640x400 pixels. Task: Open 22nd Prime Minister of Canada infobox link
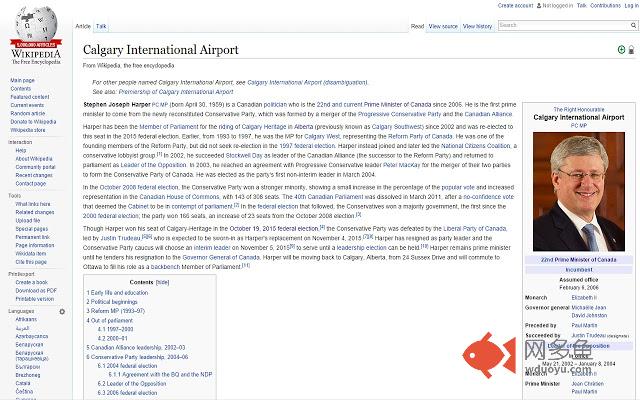(579, 260)
